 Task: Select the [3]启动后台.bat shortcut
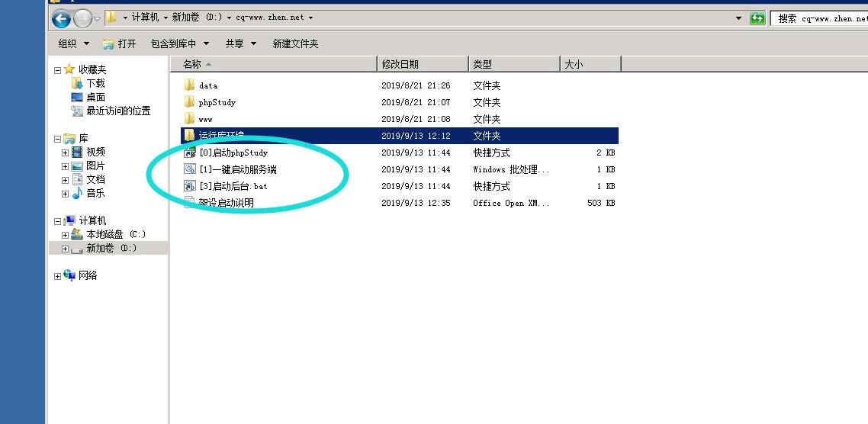point(233,186)
